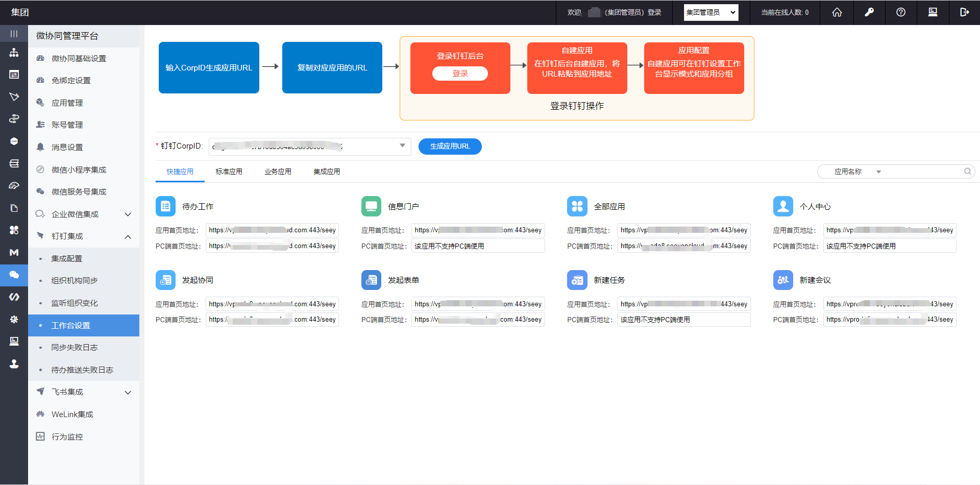Open the four-leaf clover icon in the left rail
The image size is (980, 485).
(14, 230)
